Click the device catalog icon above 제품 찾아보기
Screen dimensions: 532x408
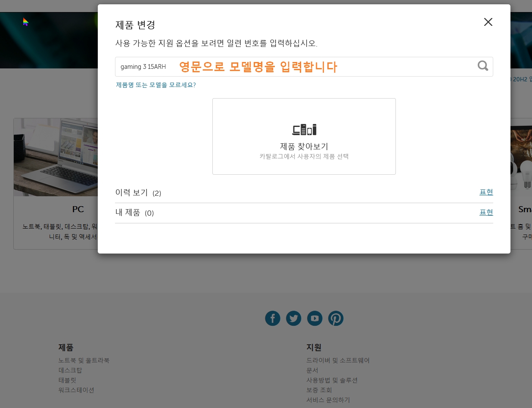coord(304,129)
